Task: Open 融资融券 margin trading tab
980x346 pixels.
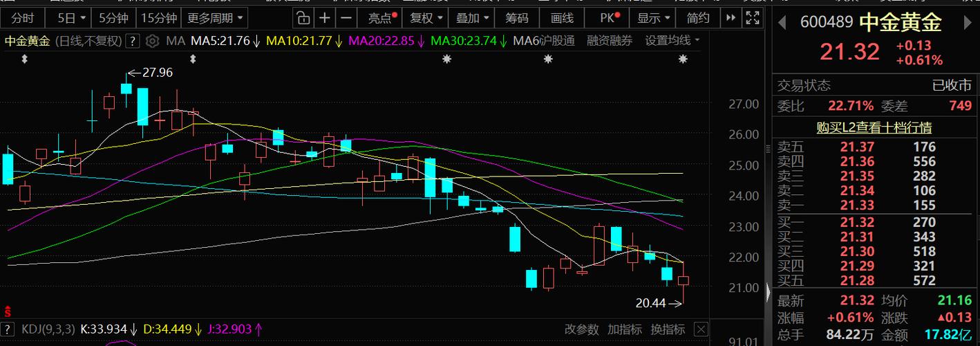Action: coord(610,41)
